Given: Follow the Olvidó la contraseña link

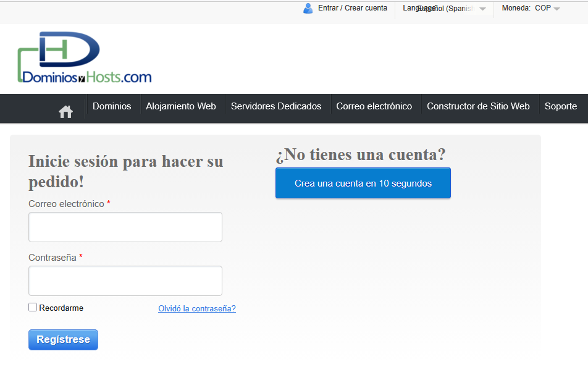Looking at the screenshot, I should 196,308.
